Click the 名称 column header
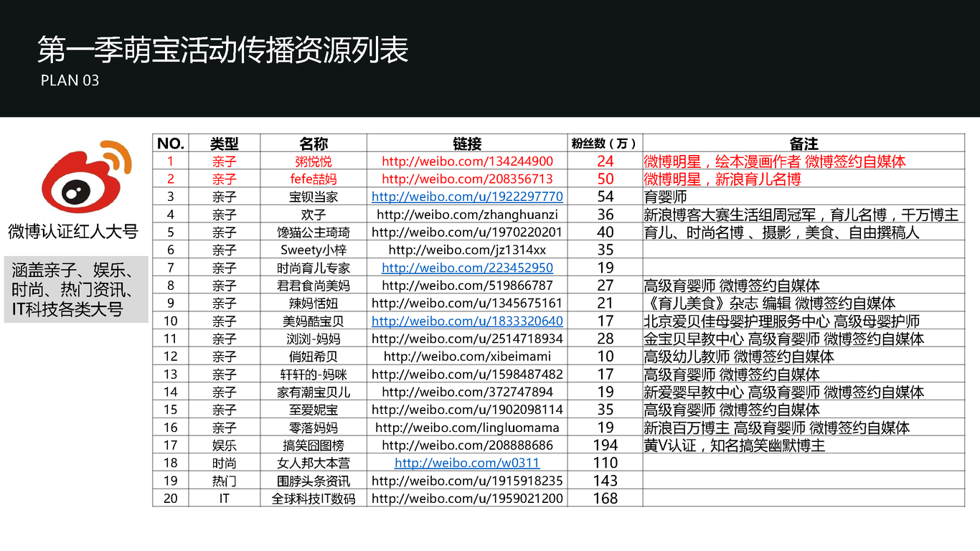This screenshot has height=551, width=980. click(314, 143)
